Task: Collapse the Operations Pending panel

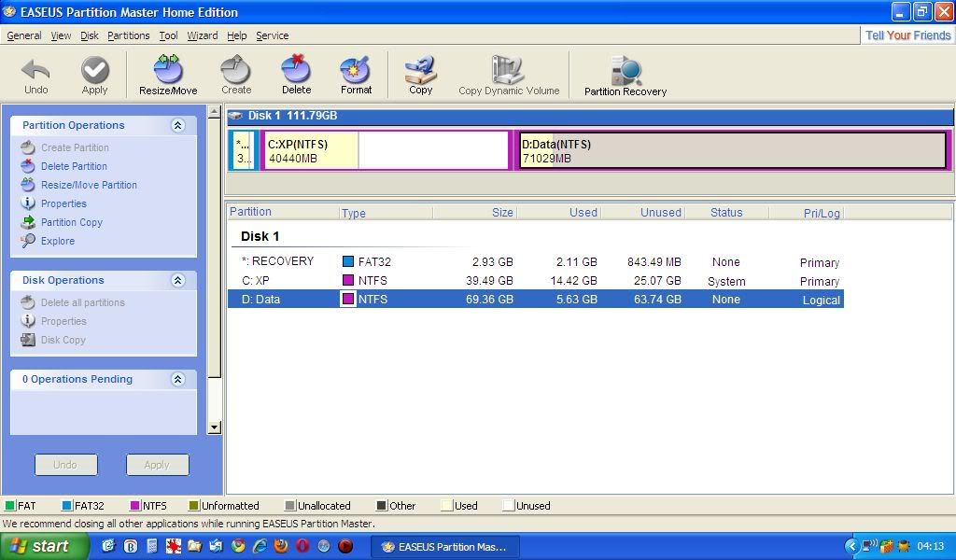Action: pyautogui.click(x=178, y=379)
